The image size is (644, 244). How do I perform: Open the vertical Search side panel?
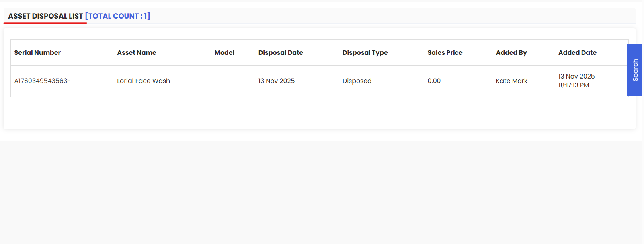coord(634,70)
